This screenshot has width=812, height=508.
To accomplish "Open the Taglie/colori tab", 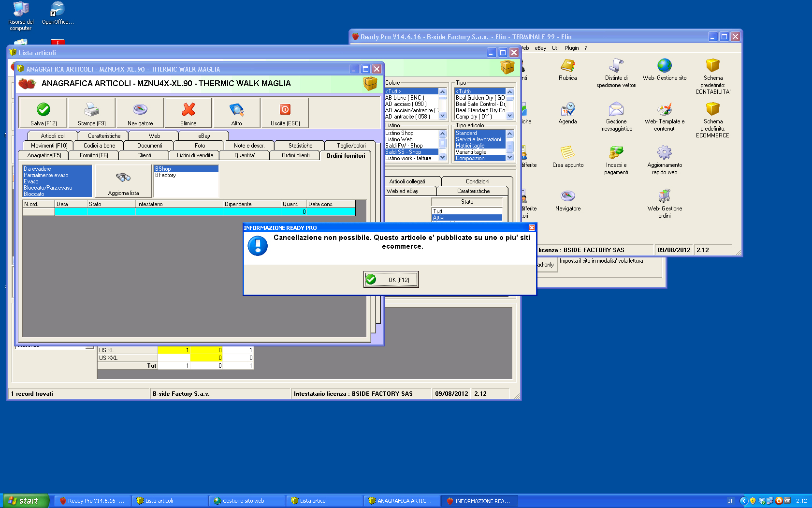I will pos(351,146).
